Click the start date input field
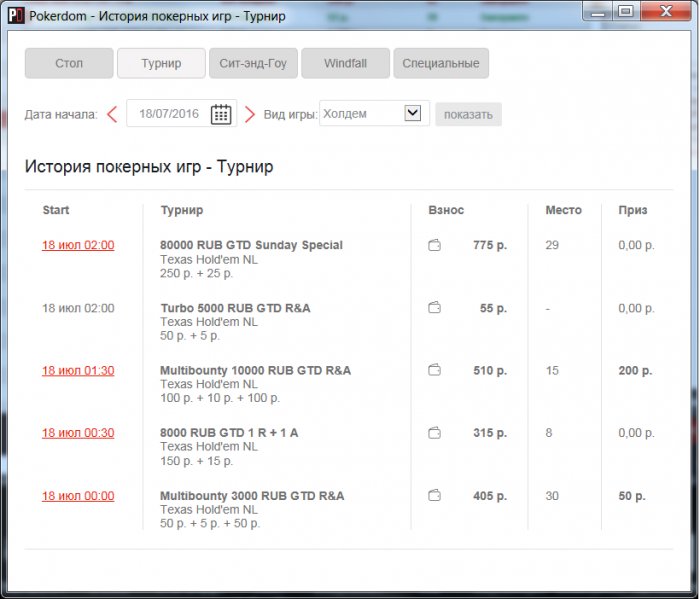The width and height of the screenshot is (700, 599). (168, 114)
